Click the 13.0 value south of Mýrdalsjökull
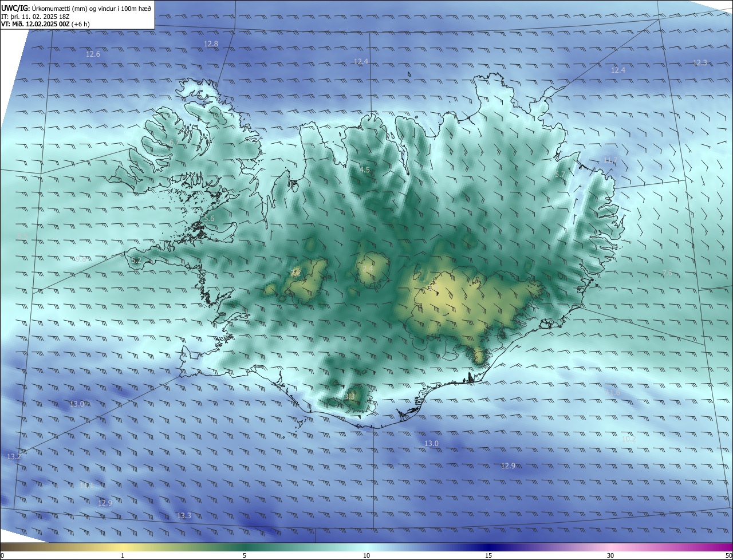Viewport: 733px width, 560px height. tap(431, 444)
